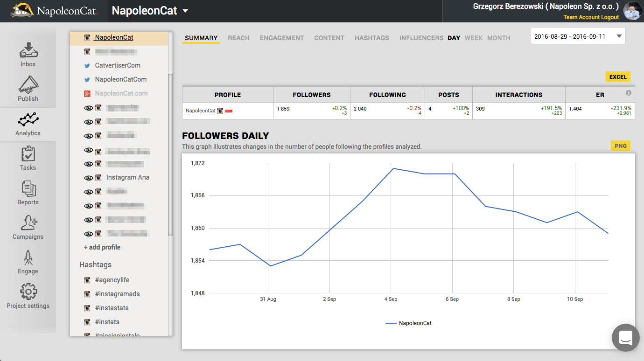
Task: Open the Inbox section
Action: [28, 55]
